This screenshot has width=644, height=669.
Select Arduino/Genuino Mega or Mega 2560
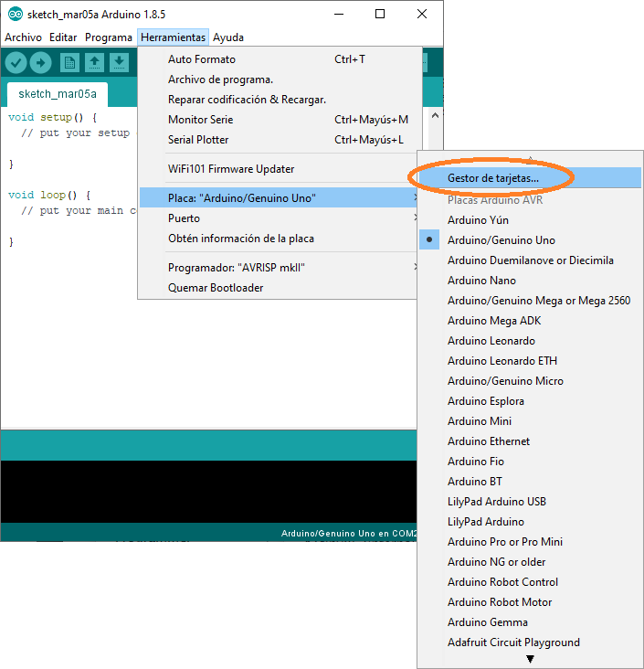[530, 301]
